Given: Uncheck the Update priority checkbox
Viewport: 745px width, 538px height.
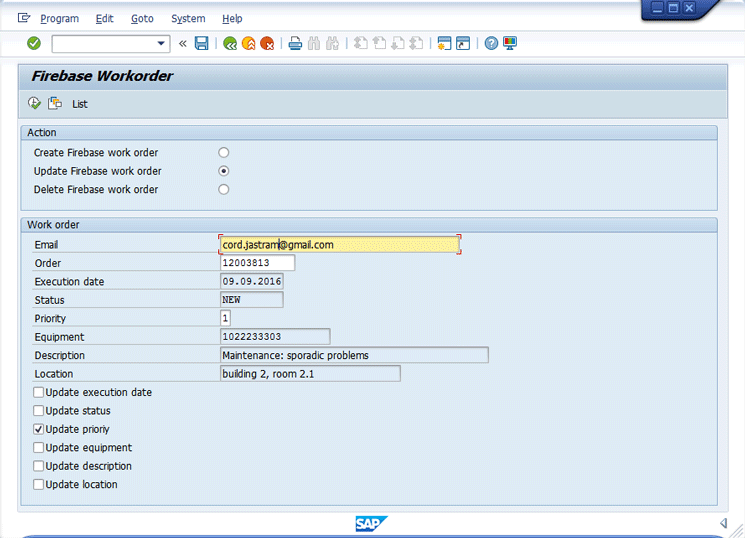Looking at the screenshot, I should click(x=39, y=429).
